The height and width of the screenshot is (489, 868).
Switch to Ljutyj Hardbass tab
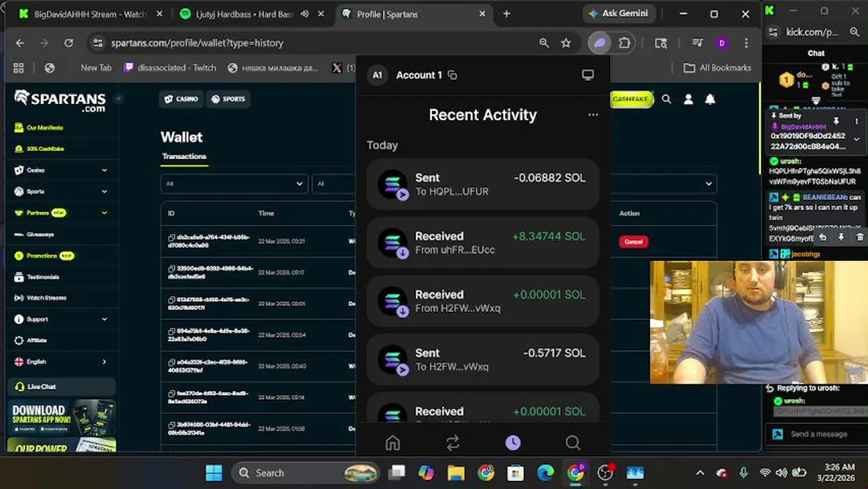[251, 14]
